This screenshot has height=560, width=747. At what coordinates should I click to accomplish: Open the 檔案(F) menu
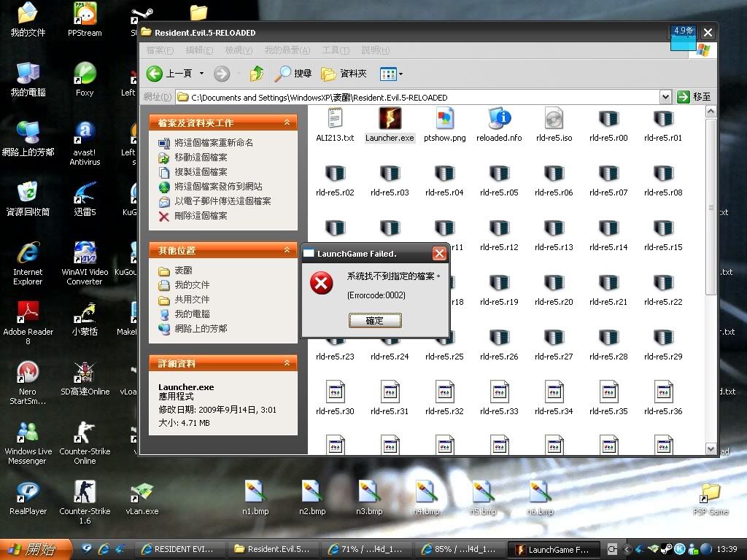[x=160, y=50]
